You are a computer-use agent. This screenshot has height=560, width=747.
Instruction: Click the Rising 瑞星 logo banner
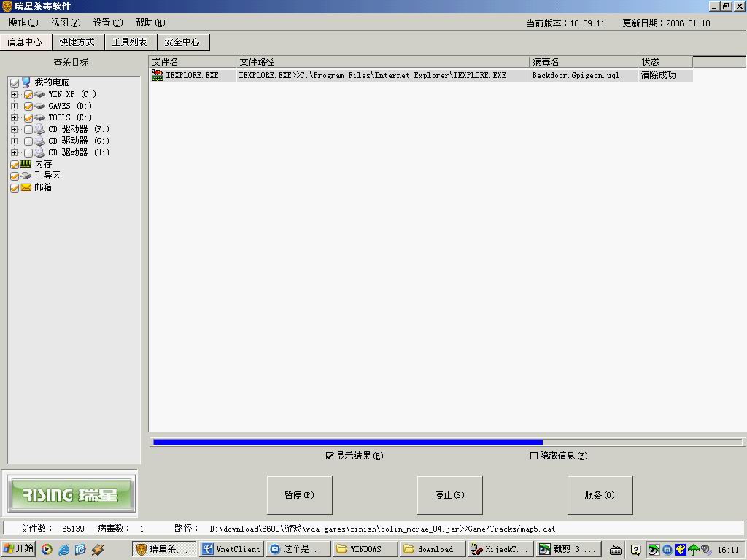pos(70,495)
